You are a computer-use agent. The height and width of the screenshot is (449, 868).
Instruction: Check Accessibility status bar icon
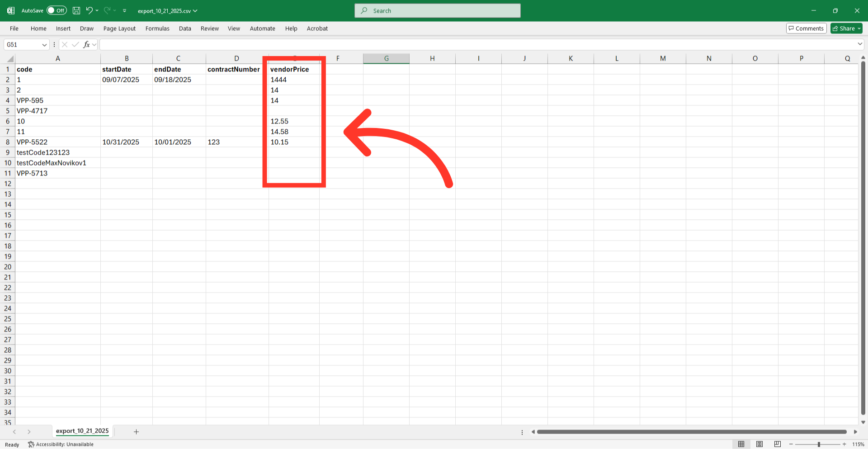[31, 444]
